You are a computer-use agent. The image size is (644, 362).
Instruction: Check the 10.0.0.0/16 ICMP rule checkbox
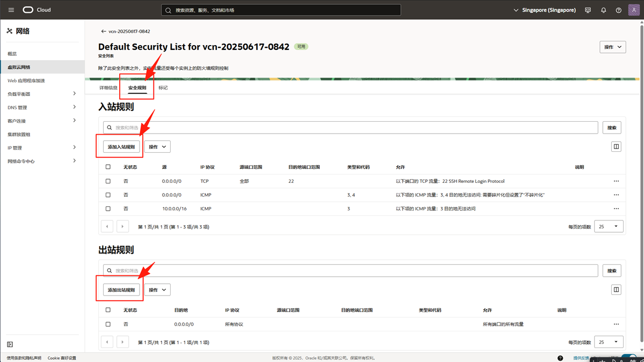click(x=108, y=209)
